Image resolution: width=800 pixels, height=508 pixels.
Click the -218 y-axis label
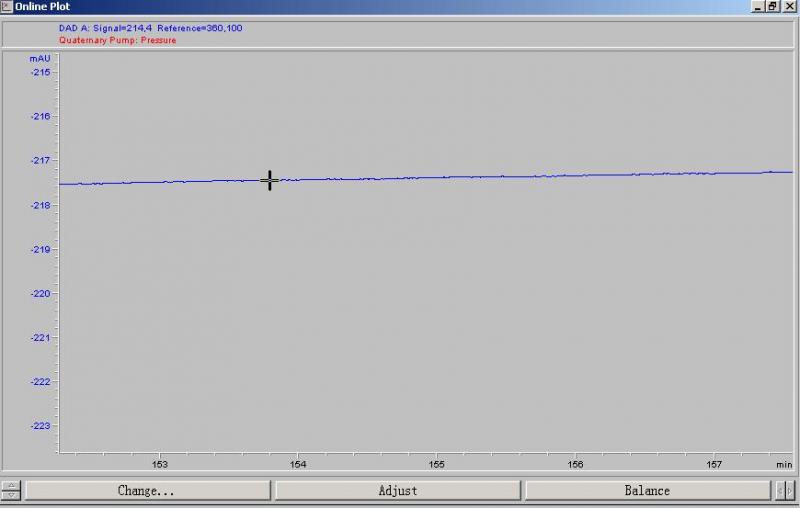point(40,205)
